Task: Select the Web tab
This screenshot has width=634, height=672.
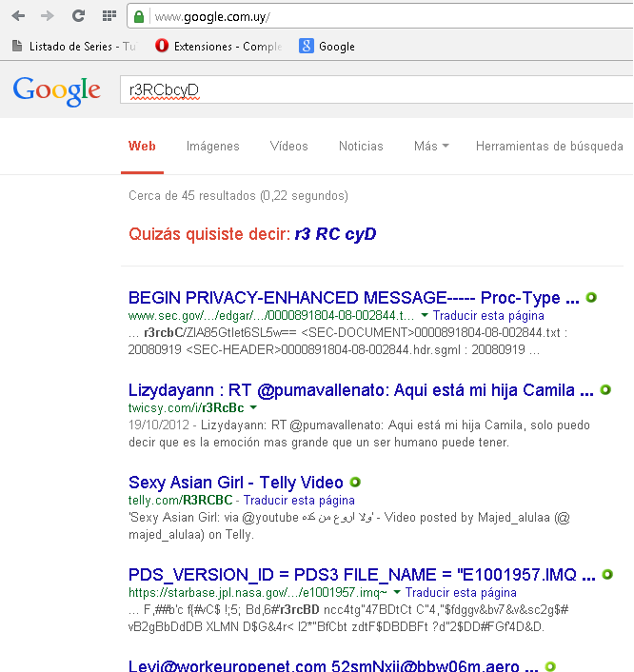Action: pos(142,147)
